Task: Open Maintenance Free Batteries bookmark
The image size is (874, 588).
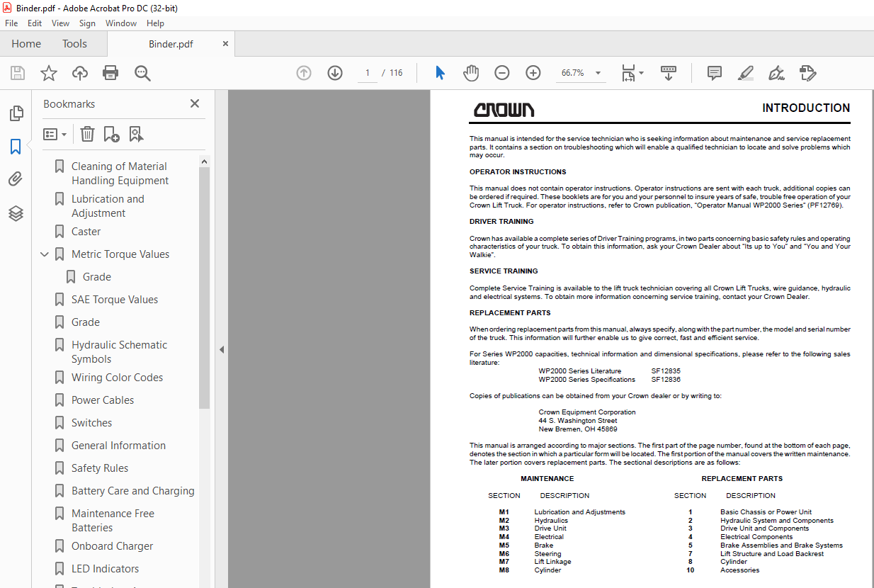Action: [x=113, y=521]
